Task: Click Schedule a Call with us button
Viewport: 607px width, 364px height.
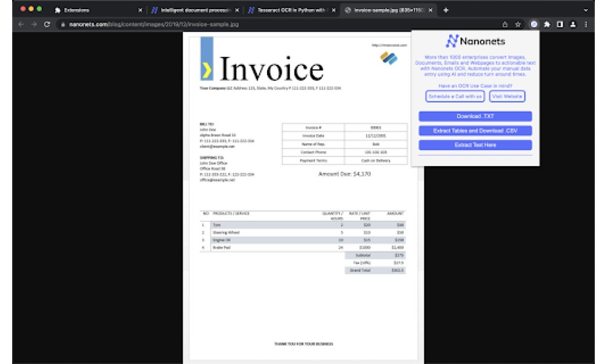Action: click(x=455, y=96)
